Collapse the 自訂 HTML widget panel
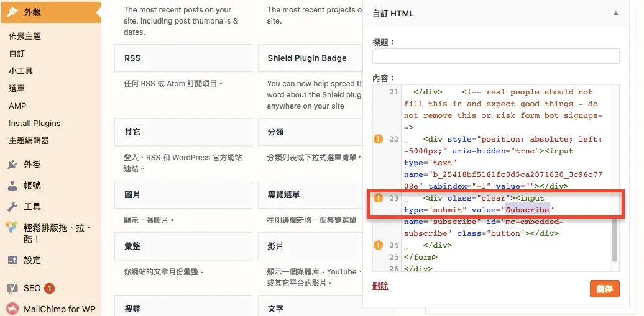 tap(615, 13)
